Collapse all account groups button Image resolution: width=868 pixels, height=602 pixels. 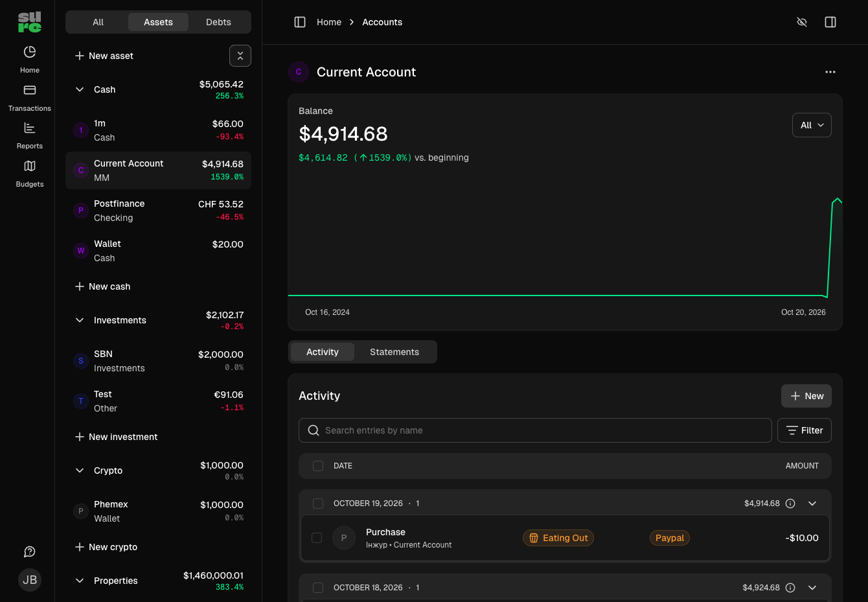point(240,56)
